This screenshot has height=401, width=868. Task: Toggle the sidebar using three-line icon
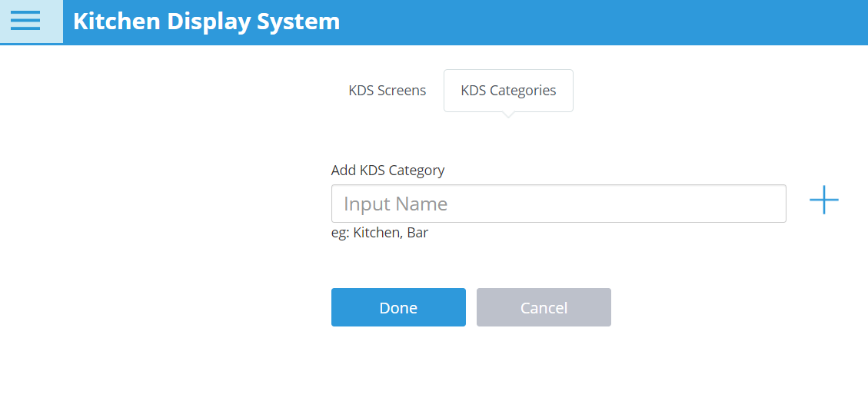(x=25, y=21)
